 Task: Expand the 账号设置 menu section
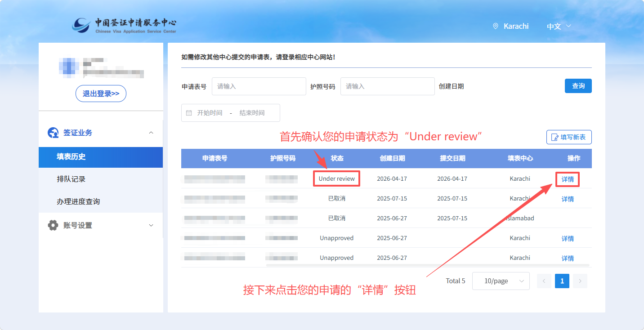(x=151, y=225)
